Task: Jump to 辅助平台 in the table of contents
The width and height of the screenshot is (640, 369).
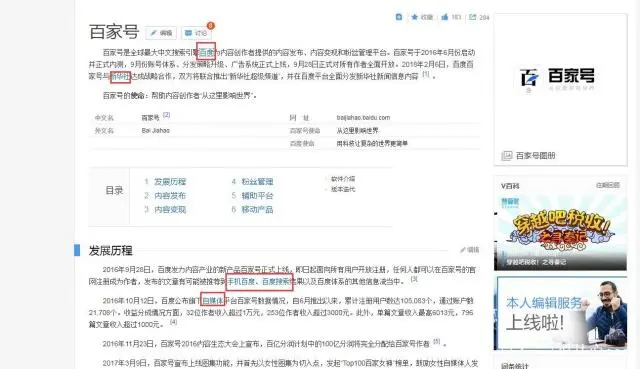Action: (257, 196)
